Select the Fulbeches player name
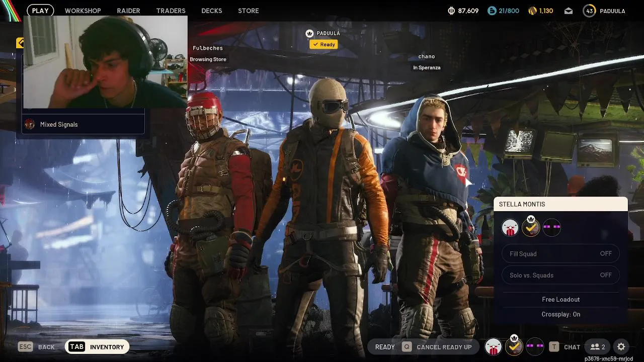This screenshot has height=362, width=644. coord(208,48)
